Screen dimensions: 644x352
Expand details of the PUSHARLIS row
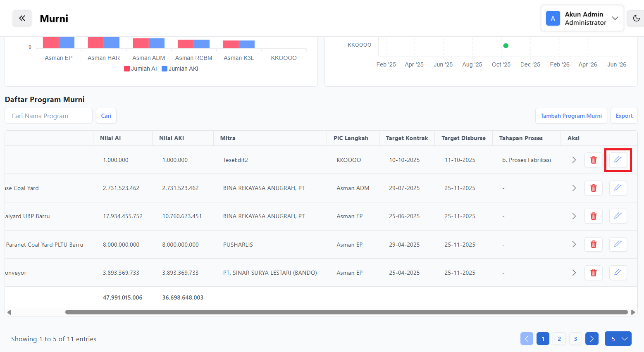coord(574,244)
